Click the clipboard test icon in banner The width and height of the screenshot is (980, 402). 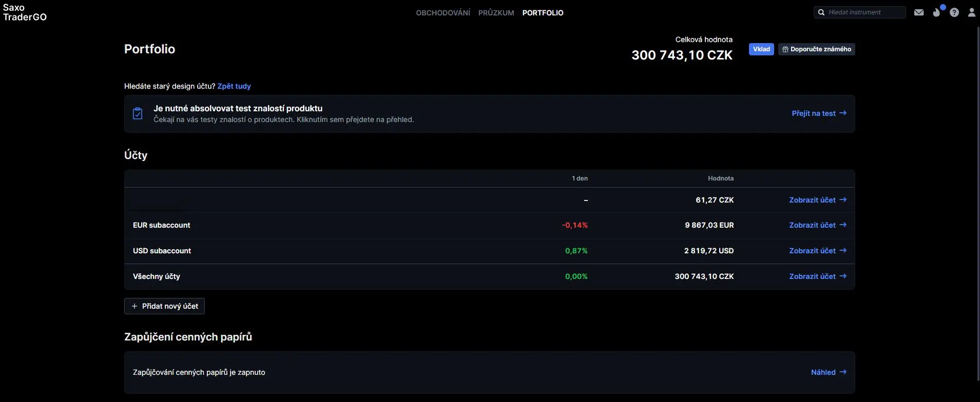(138, 113)
